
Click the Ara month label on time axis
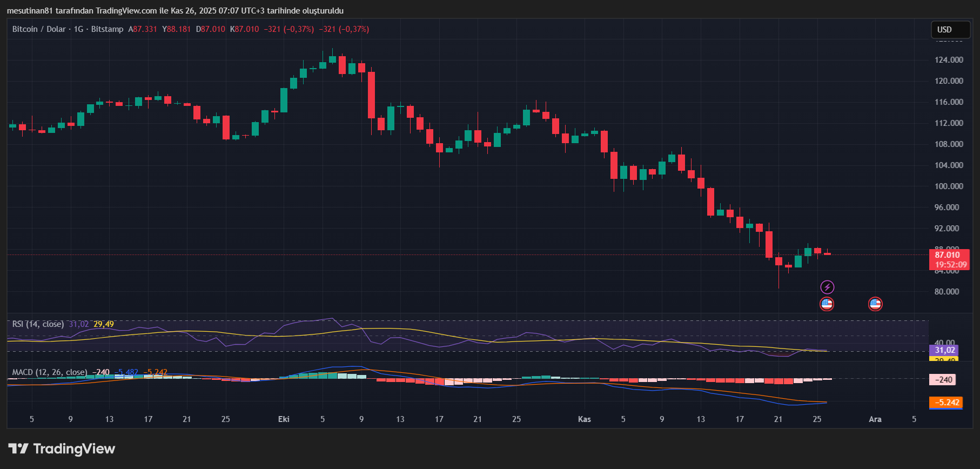875,419
